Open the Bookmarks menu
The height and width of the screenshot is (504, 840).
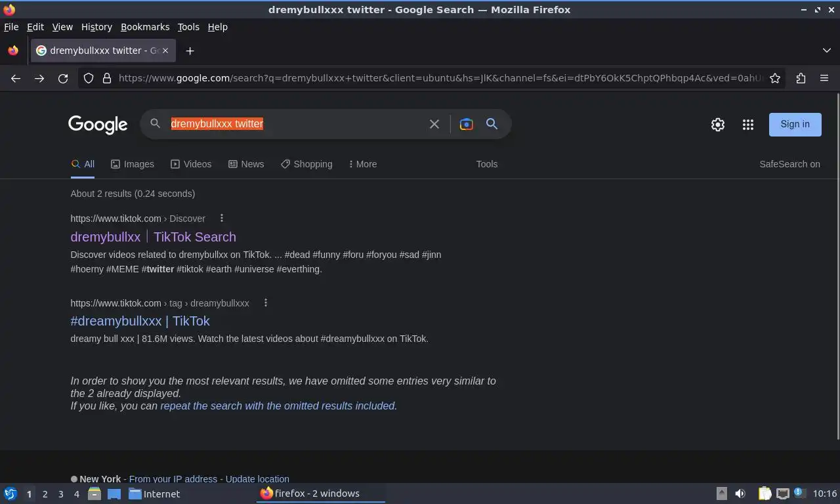(145, 27)
